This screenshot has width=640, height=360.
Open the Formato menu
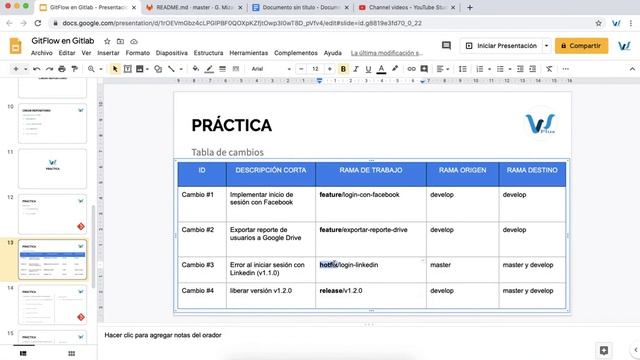(x=138, y=53)
